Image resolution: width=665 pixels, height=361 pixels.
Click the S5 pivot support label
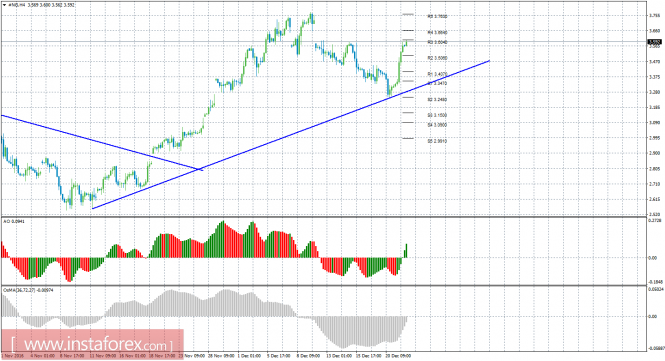coord(438,141)
